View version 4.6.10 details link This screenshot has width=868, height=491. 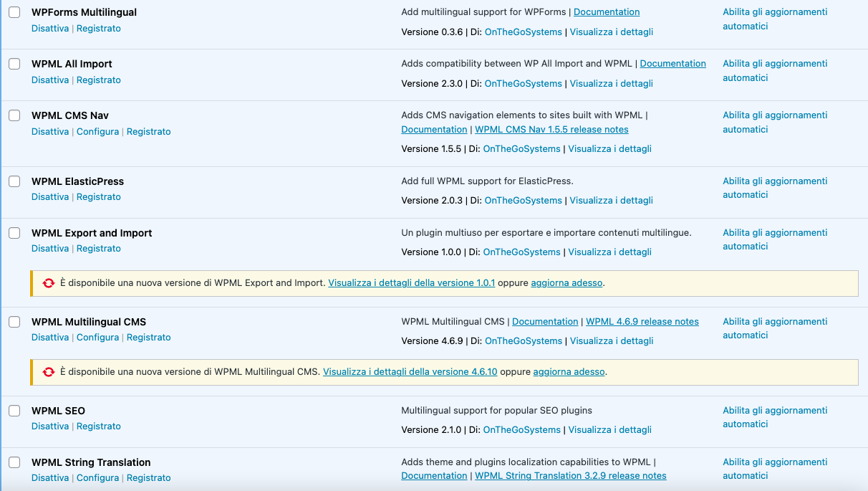point(410,372)
